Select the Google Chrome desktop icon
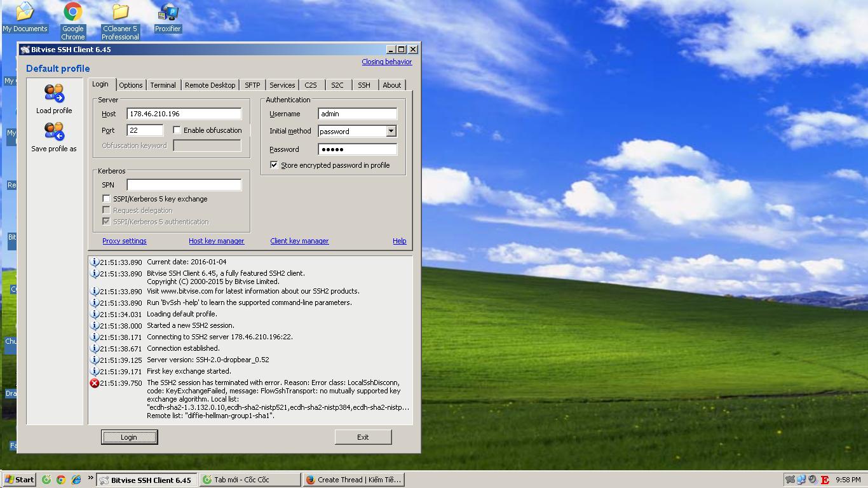 pos(72,21)
